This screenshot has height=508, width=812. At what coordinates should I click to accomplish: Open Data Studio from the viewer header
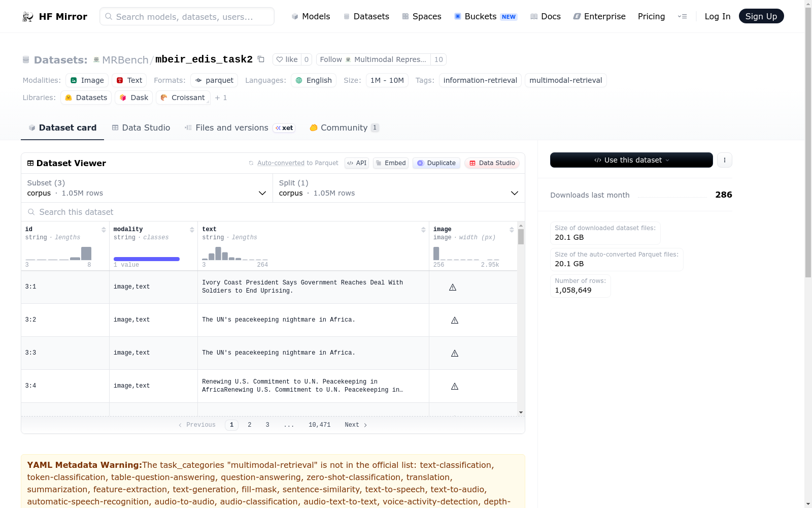coord(492,163)
